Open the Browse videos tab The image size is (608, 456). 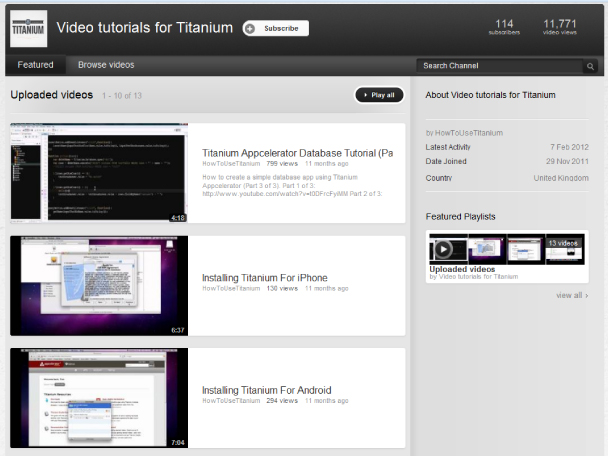pyautogui.click(x=106, y=65)
